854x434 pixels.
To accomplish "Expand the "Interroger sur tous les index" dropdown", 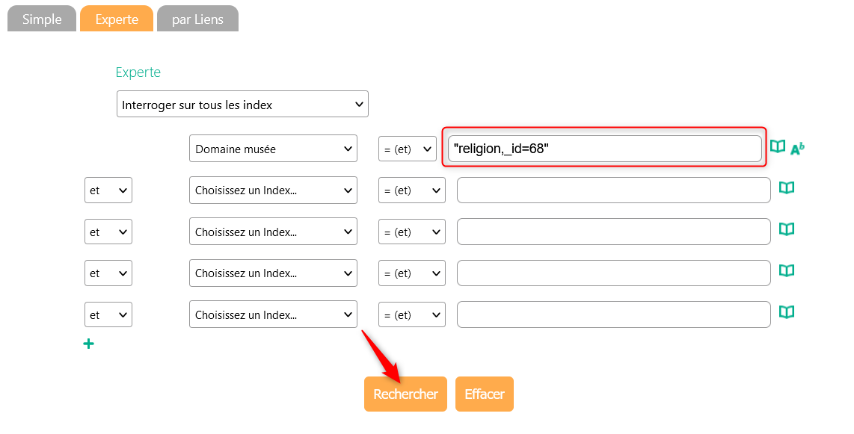I will 242,104.
